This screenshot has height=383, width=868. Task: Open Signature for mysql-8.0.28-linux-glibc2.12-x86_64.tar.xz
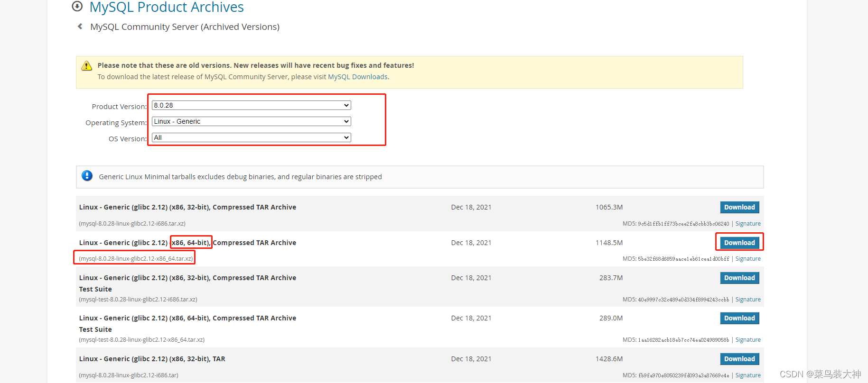[748, 259]
